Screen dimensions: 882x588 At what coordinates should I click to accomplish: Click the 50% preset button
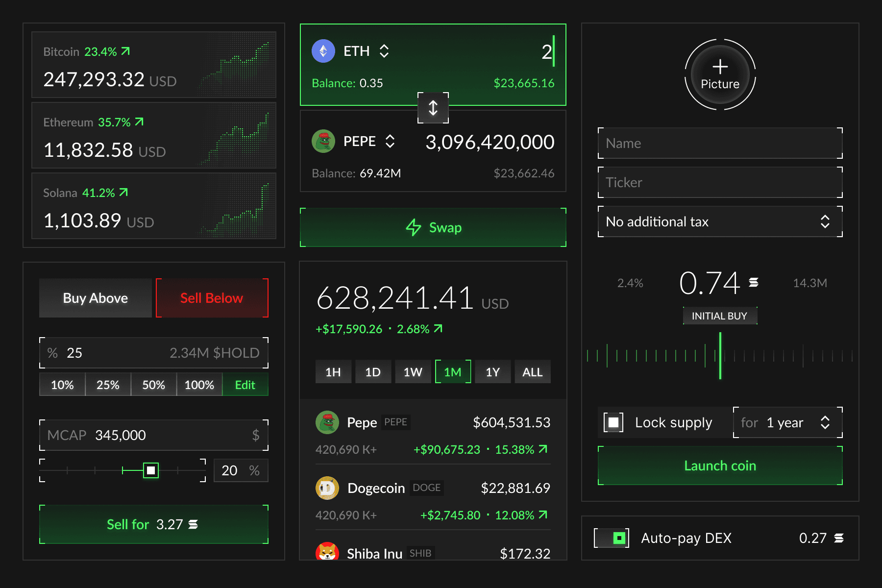(x=153, y=385)
